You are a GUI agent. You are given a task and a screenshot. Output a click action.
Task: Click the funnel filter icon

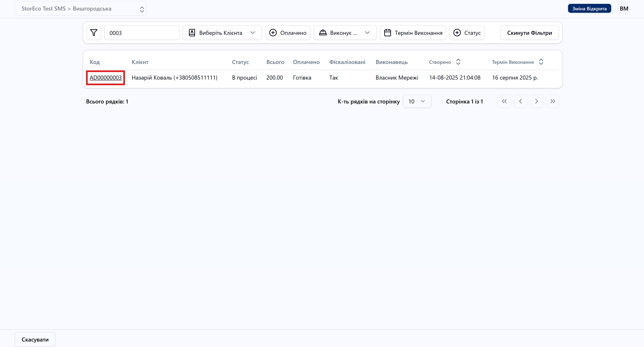[94, 33]
